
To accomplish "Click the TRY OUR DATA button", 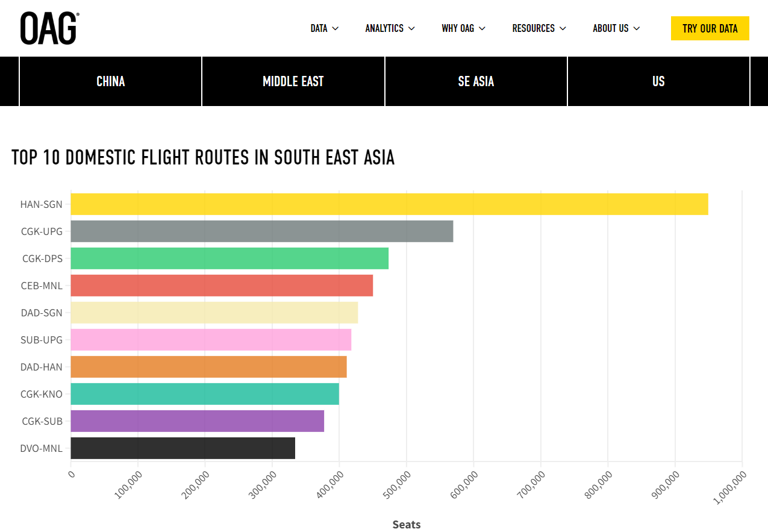I will click(710, 28).
